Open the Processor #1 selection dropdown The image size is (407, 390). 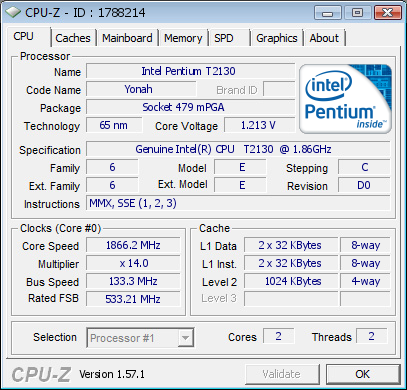tap(140, 338)
